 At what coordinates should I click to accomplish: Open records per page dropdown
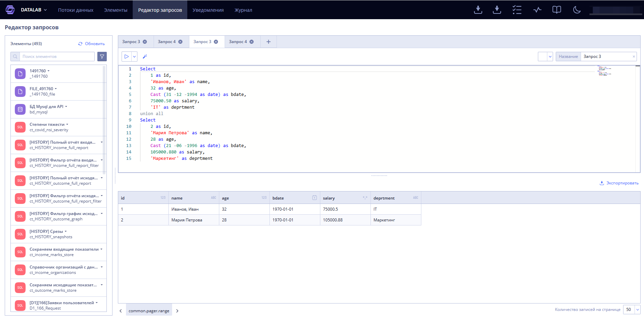pos(637,310)
